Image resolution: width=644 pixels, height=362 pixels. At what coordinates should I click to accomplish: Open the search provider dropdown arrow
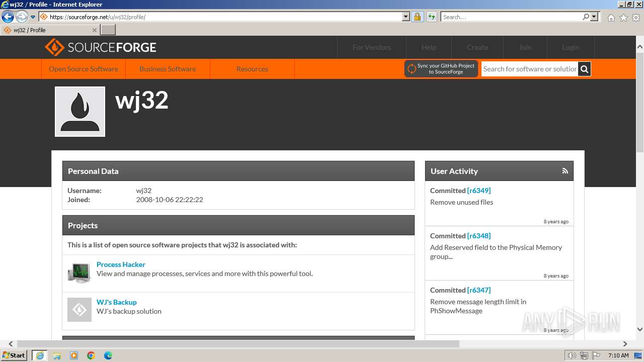tap(594, 17)
